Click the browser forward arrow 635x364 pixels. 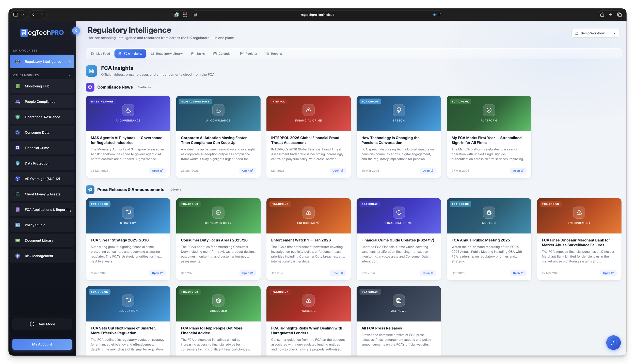click(x=42, y=15)
